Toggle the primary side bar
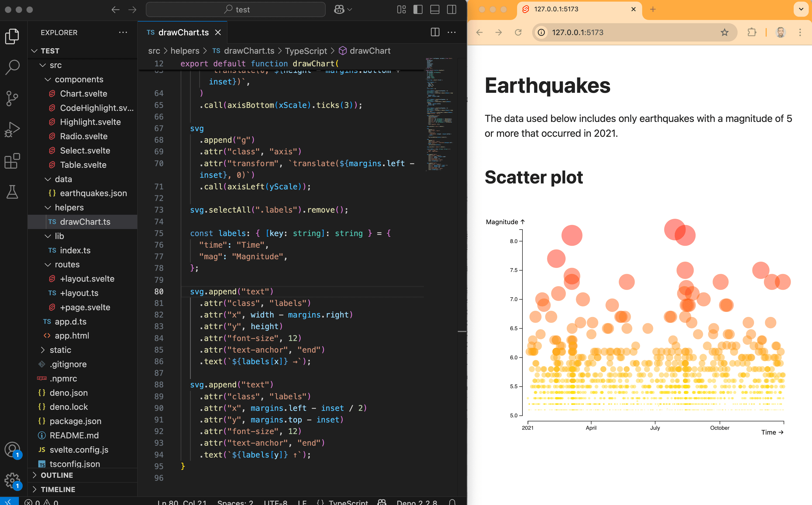Viewport: 812px width, 505px height. 418,10
